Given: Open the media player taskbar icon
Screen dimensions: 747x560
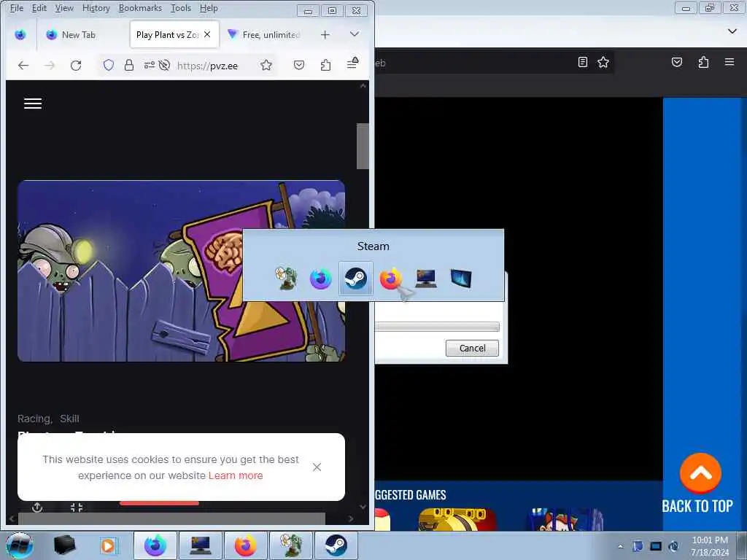Looking at the screenshot, I should tap(108, 545).
